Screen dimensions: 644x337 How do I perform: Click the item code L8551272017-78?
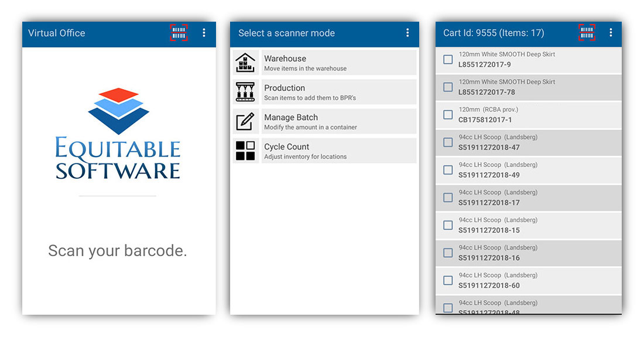[x=487, y=92]
